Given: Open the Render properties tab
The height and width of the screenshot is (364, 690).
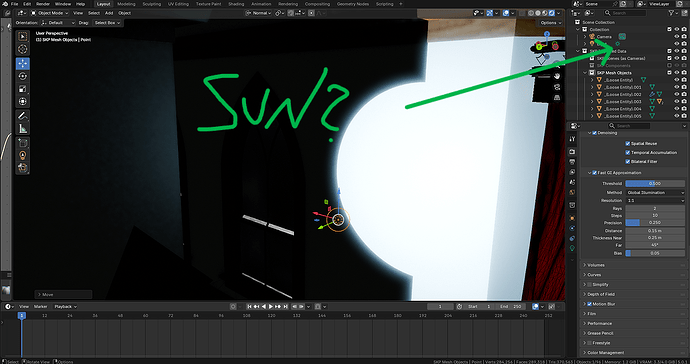Looking at the screenshot, I should (x=572, y=151).
